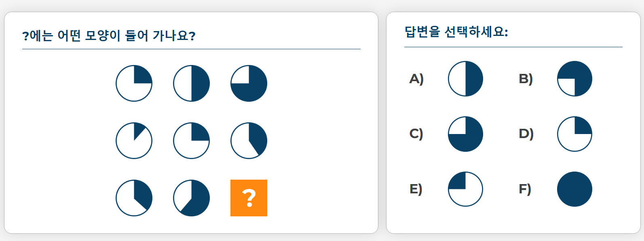The width and height of the screenshot is (644, 241).
Task: Click the center pie of the puzzle grid
Action: tap(191, 140)
